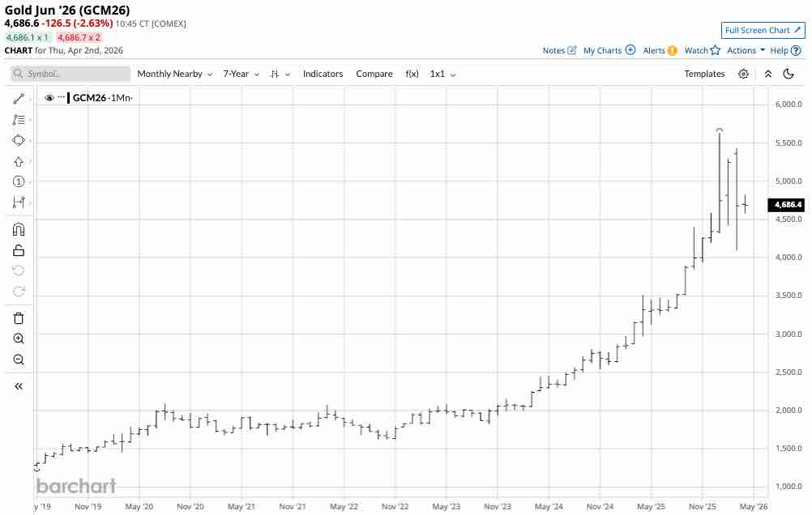Click the Symbol search field
The height and width of the screenshot is (515, 812).
click(x=71, y=74)
